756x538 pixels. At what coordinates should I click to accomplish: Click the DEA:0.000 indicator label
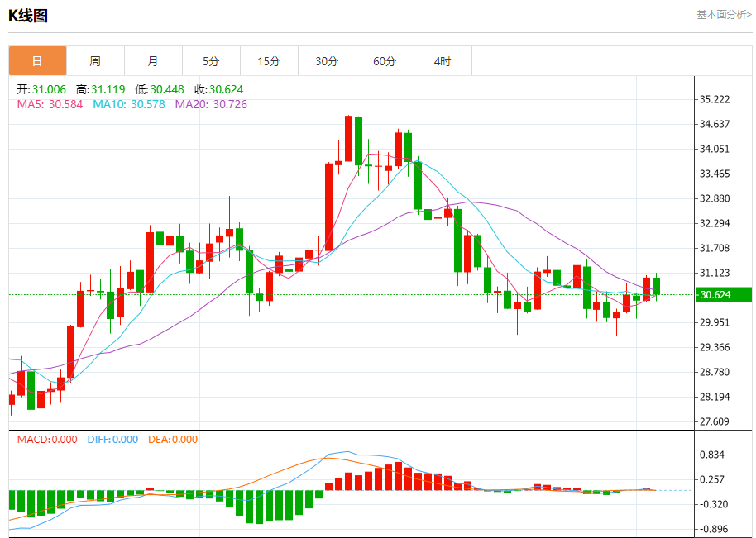coord(173,440)
